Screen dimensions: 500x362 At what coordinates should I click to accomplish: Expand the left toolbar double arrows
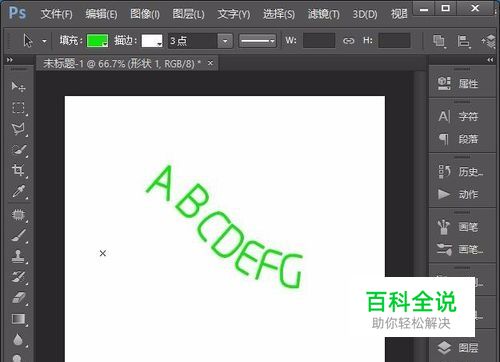[x=10, y=60]
